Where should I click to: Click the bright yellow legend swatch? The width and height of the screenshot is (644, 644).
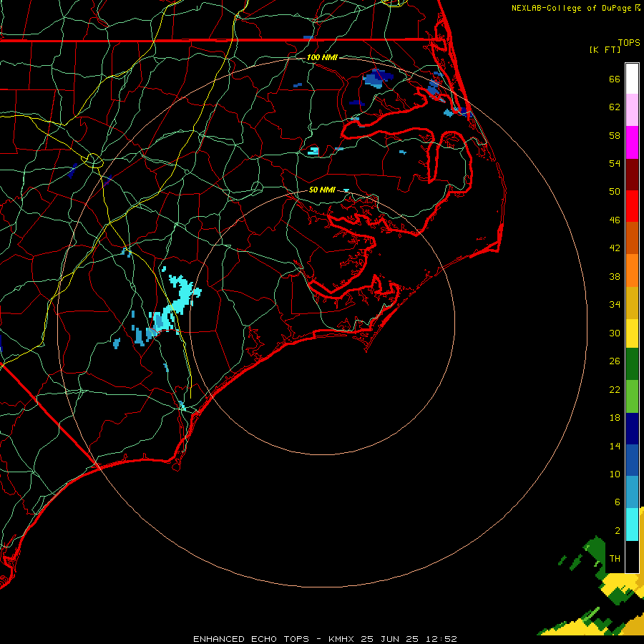pos(632,333)
